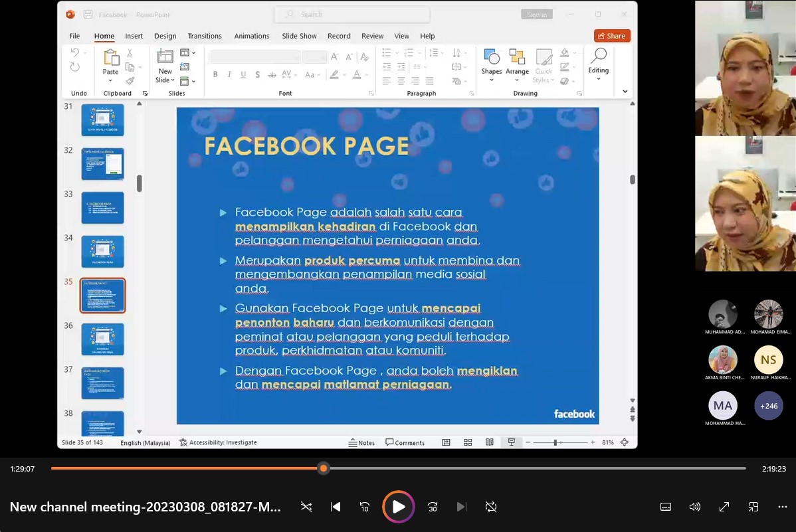Open the Font dialog launcher

(371, 94)
